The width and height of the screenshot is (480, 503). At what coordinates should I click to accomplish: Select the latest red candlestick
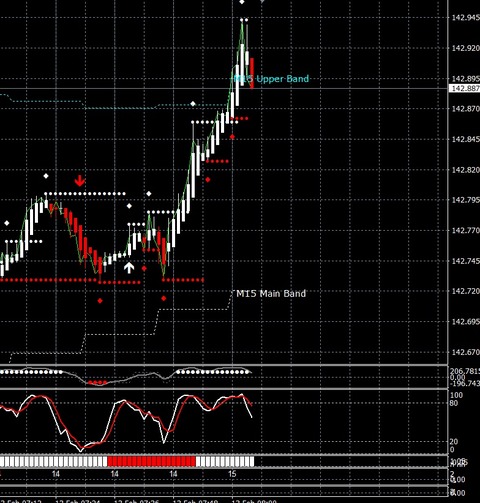click(252, 73)
